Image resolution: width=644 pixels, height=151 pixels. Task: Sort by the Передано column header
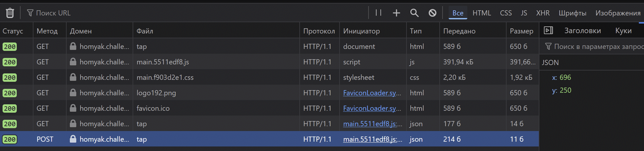click(459, 31)
